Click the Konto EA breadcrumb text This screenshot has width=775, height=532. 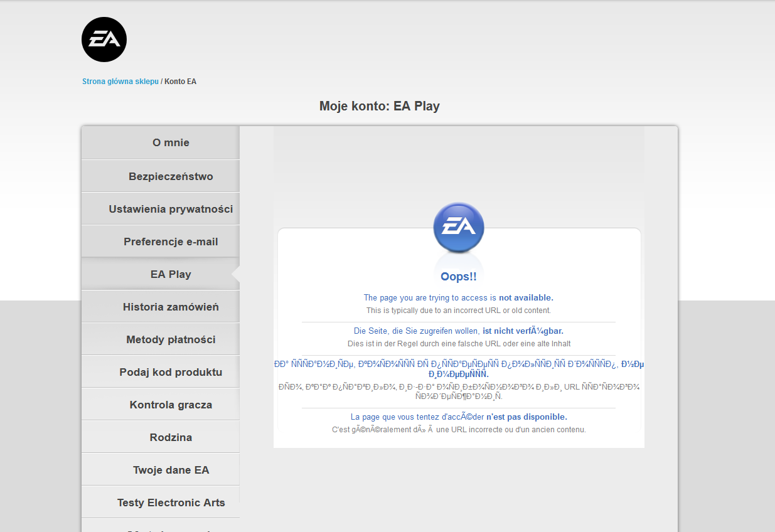(180, 82)
